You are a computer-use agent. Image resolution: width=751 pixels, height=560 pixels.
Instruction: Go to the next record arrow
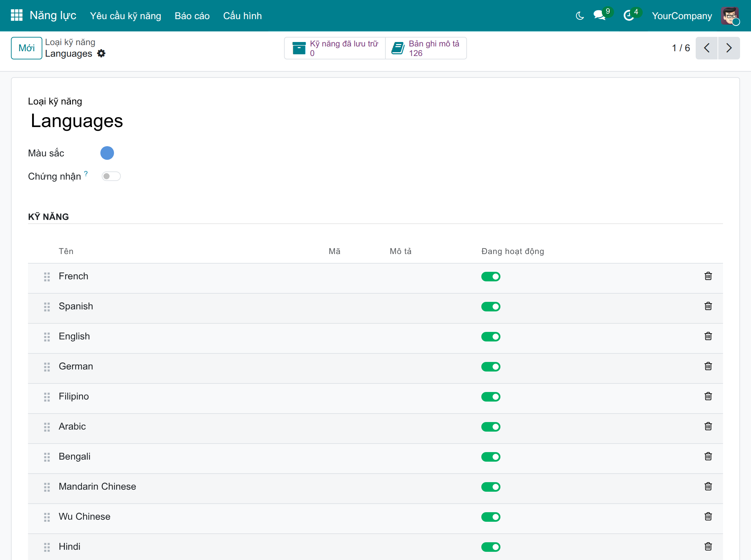729,48
